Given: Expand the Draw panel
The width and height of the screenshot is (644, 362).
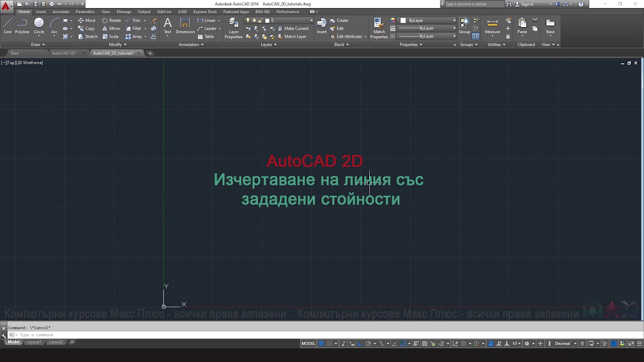Looking at the screenshot, I should pos(38,44).
